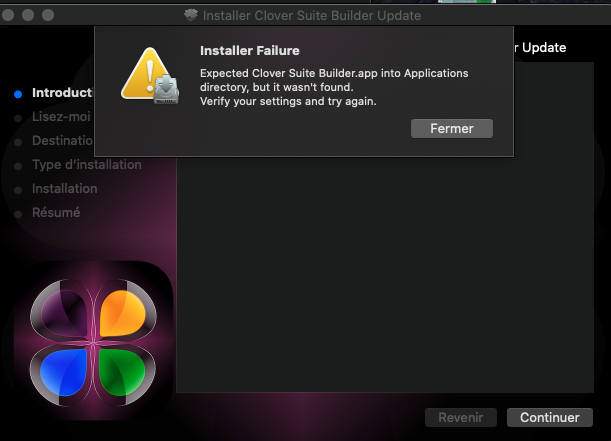This screenshot has width=611, height=441.
Task: Select the Lisez-moi step in sidebar
Action: [61, 116]
